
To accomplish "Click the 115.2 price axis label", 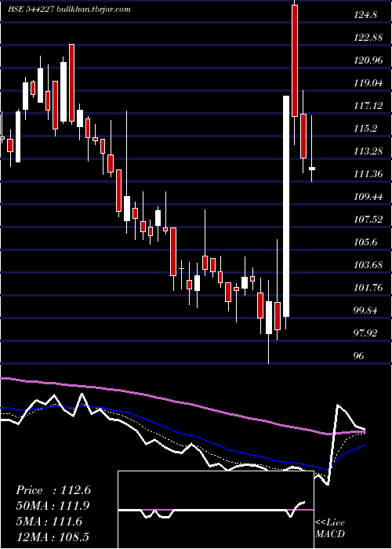I will [365, 129].
